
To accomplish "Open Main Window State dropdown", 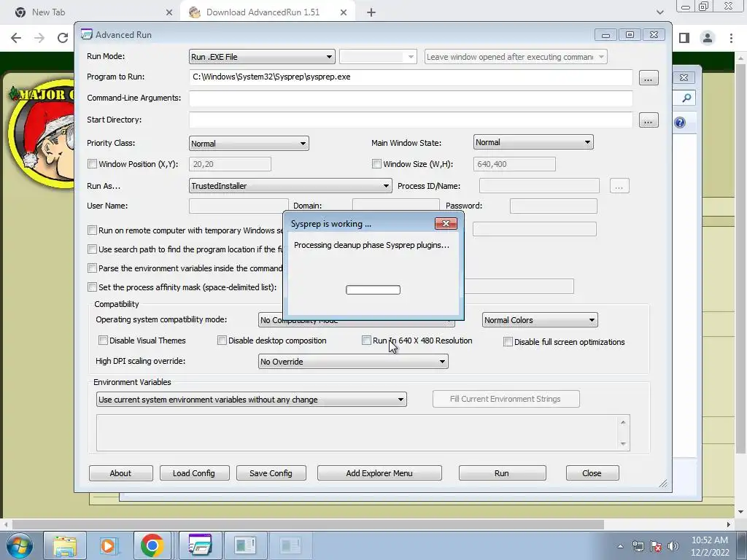I will [x=533, y=142].
